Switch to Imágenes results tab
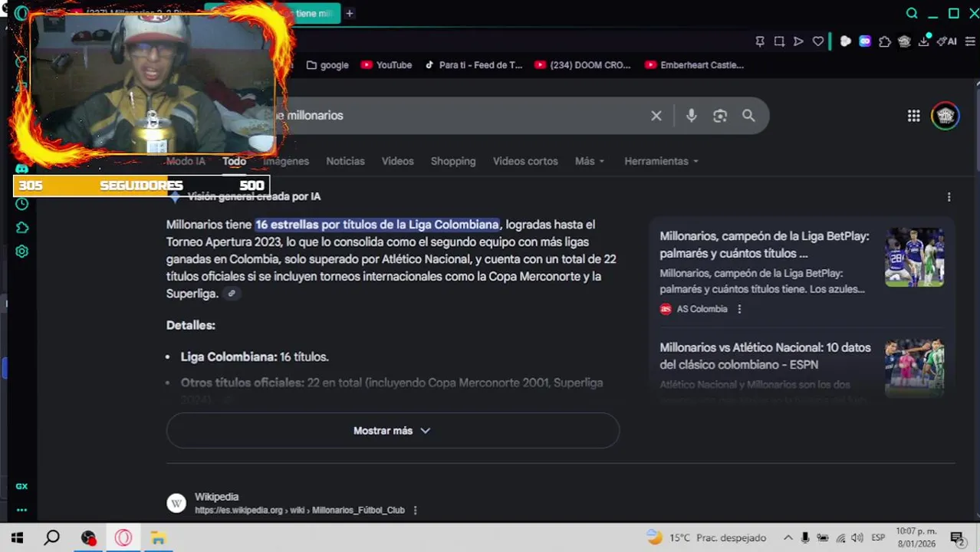Screen dimensions: 980x552 point(286,161)
